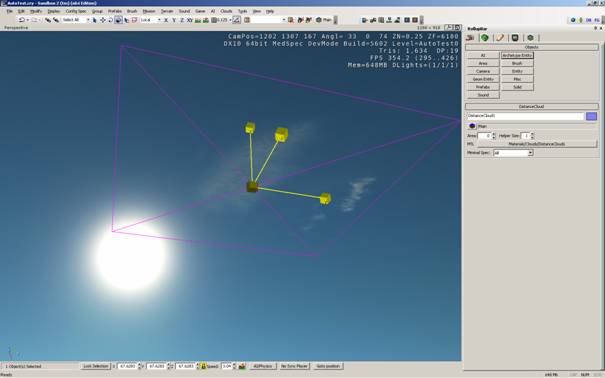The width and height of the screenshot is (605, 378).
Task: Click the Lock Selection button
Action: click(x=96, y=366)
